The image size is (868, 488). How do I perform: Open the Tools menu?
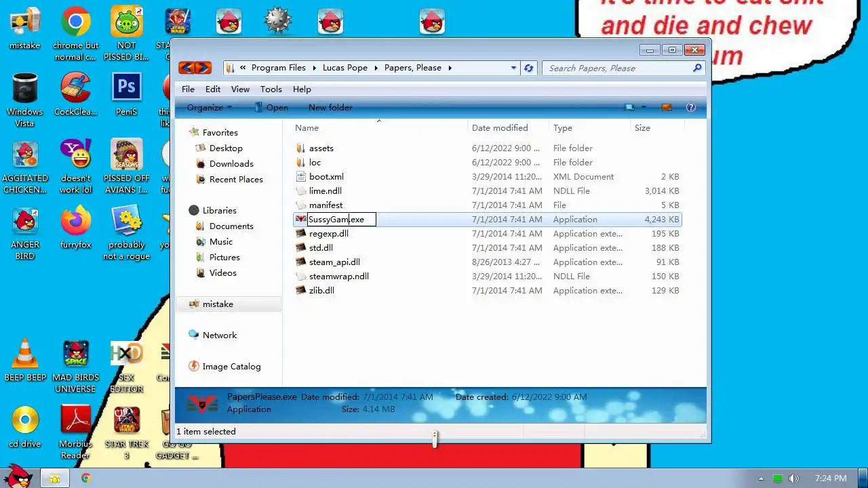271,89
